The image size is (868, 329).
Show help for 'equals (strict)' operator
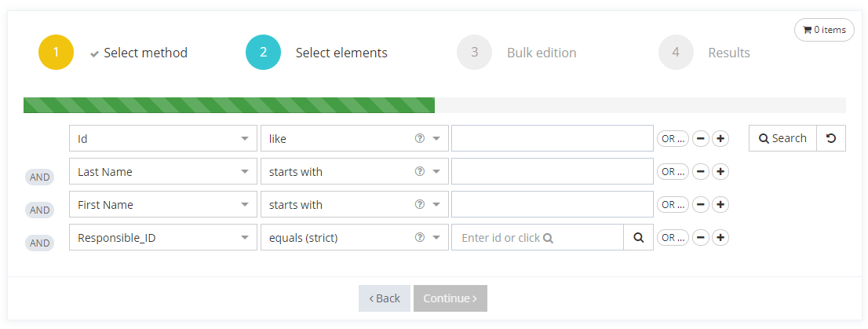pyautogui.click(x=419, y=237)
